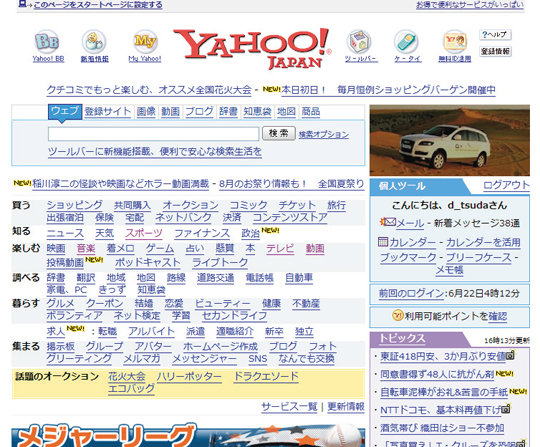540x447 pixels.
Task: Click the baby face icon beside Yahoo! BB
Action: tap(94, 41)
